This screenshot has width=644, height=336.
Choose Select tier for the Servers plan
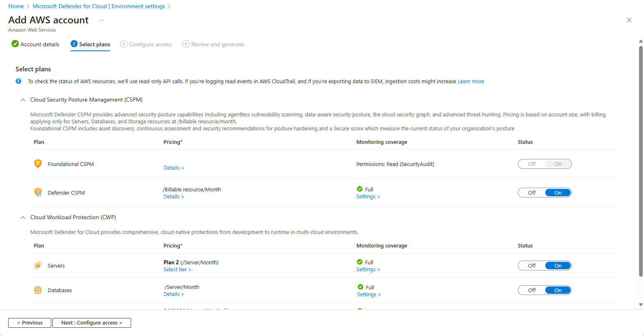pyautogui.click(x=177, y=270)
